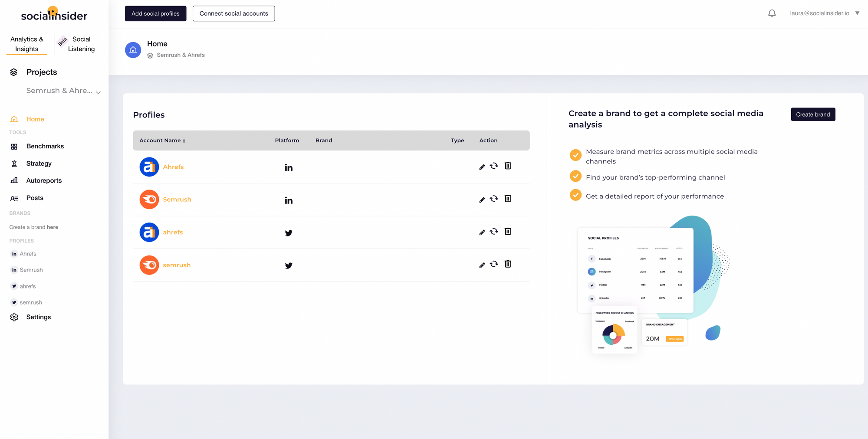Refresh the Ahrefs LinkedIn profile
The height and width of the screenshot is (439, 868).
494,166
